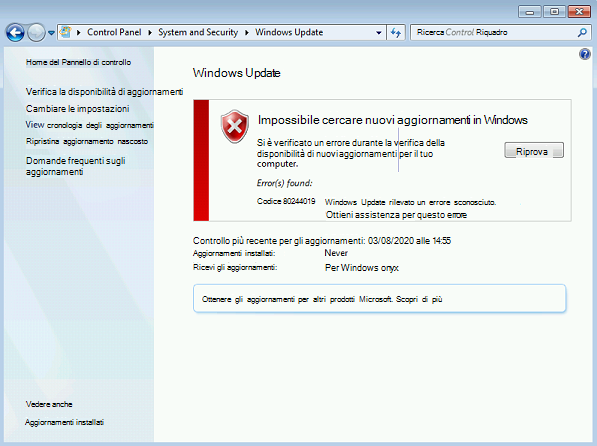This screenshot has height=446, width=597.
Task: Minimize the window
Action: coord(530,12)
